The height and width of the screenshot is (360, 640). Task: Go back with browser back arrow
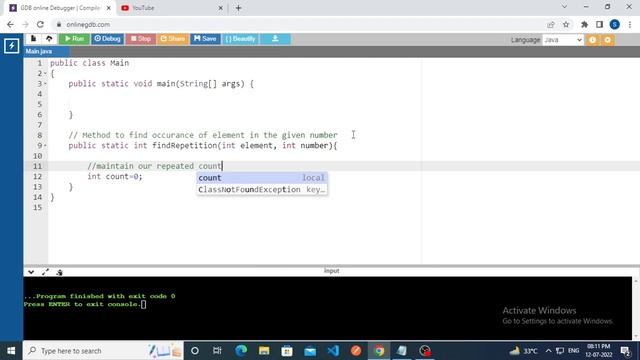pos(10,24)
